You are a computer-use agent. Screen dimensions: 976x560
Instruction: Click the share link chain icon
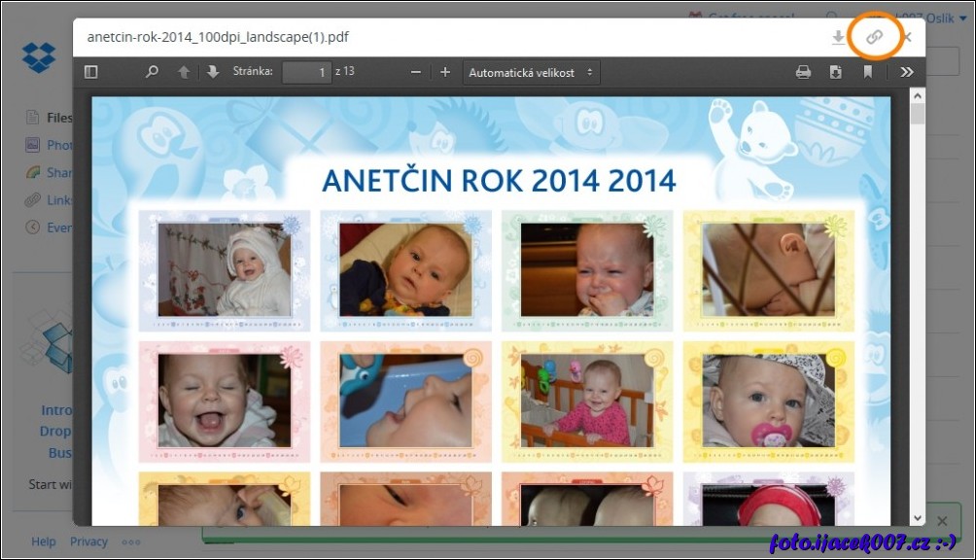pyautogui.click(x=874, y=37)
